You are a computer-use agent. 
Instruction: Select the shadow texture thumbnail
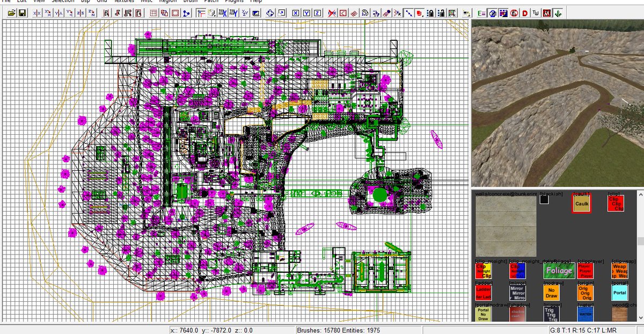[517, 314]
